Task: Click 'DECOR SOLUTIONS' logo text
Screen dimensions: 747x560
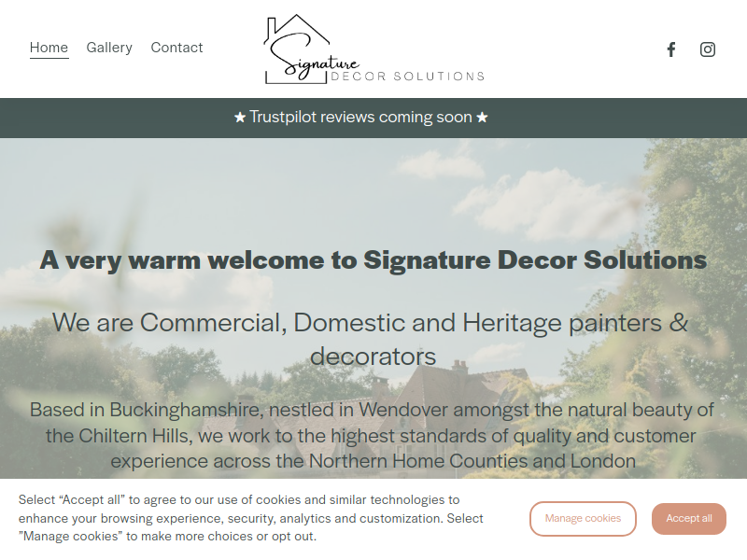Action: click(408, 77)
